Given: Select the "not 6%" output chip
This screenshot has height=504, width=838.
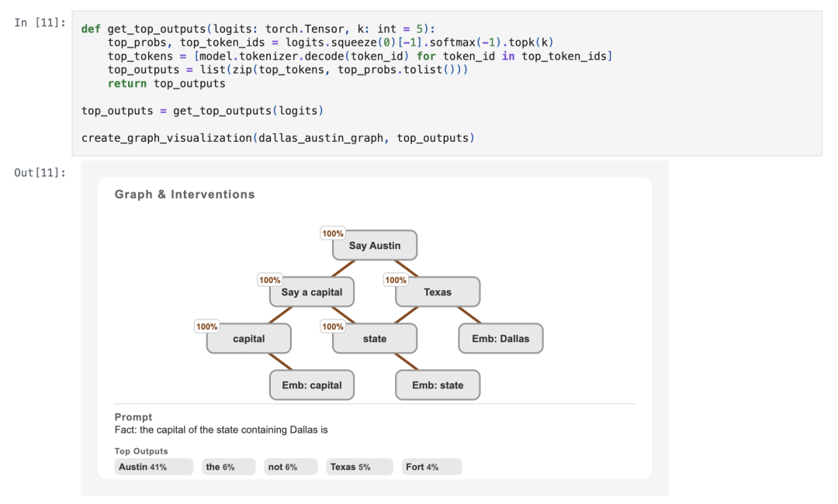Looking at the screenshot, I should [x=291, y=467].
